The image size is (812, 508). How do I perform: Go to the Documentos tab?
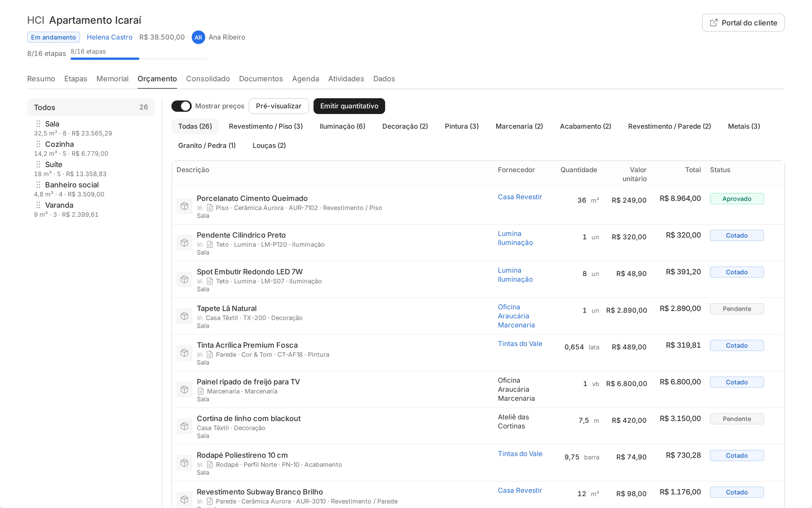261,79
